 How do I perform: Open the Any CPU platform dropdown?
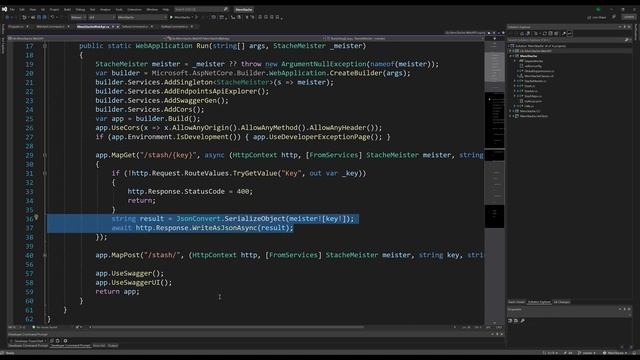pos(102,17)
